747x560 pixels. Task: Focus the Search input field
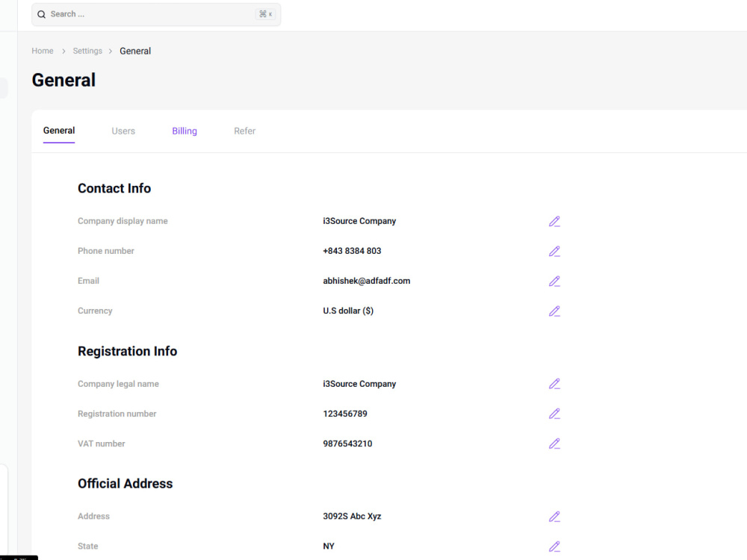pos(156,14)
